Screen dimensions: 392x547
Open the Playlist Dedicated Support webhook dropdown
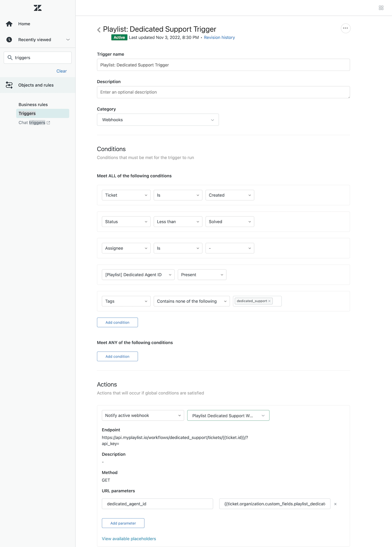coord(228,415)
